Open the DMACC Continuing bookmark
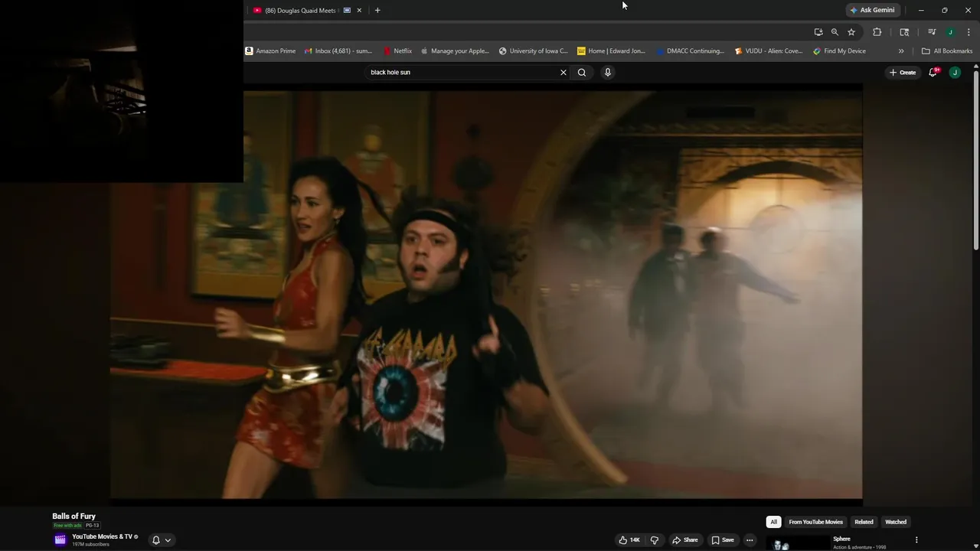The image size is (980, 551). point(690,51)
